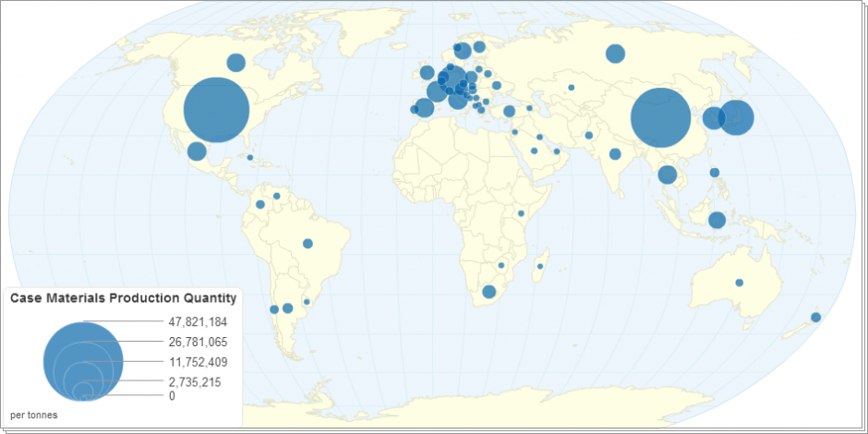Click the small Australia bubble
Image resolution: width=868 pixels, height=434 pixels.
739,283
